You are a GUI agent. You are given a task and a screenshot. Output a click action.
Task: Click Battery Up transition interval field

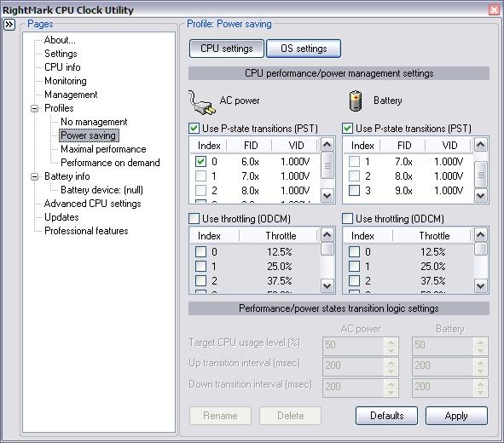point(450,366)
